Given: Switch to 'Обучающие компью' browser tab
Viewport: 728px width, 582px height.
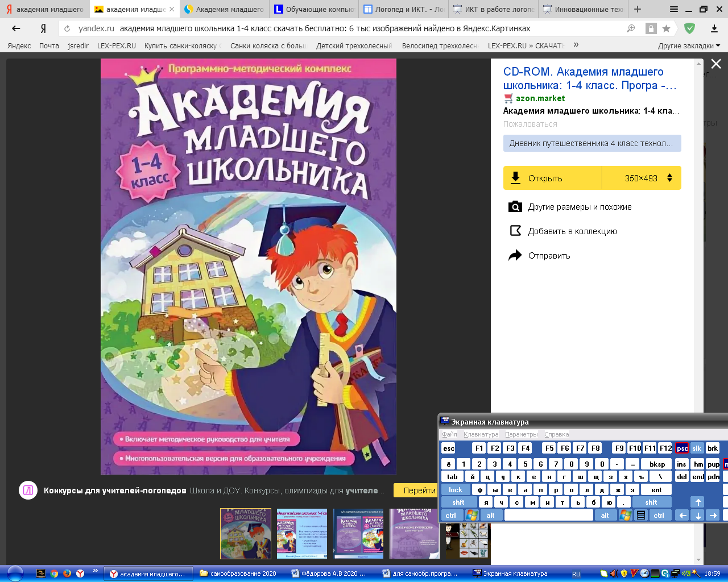Looking at the screenshot, I should [314, 10].
